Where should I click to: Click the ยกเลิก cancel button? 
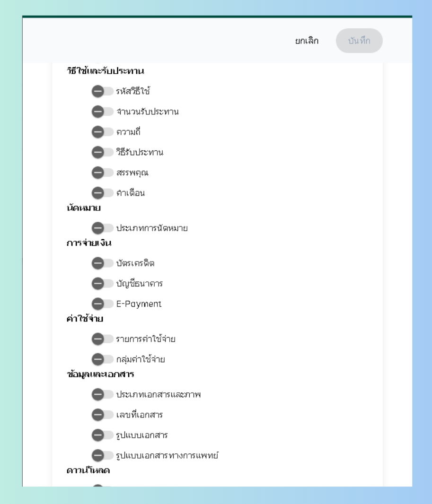click(307, 41)
